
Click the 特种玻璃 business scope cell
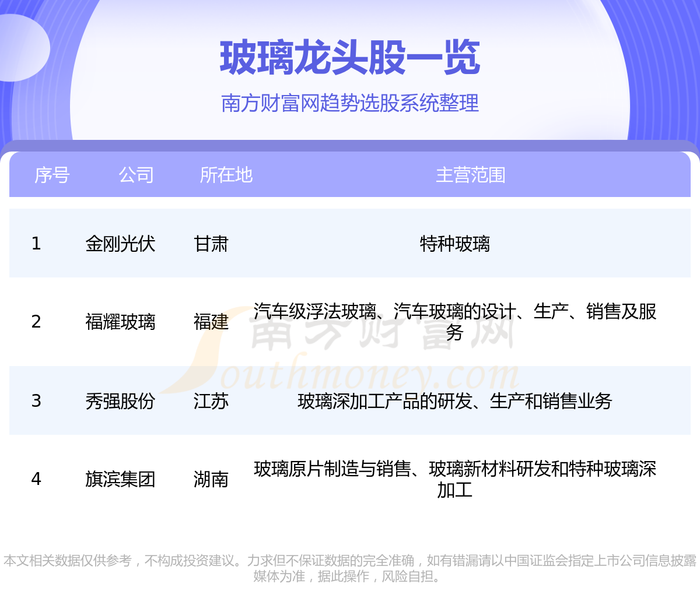(454, 244)
